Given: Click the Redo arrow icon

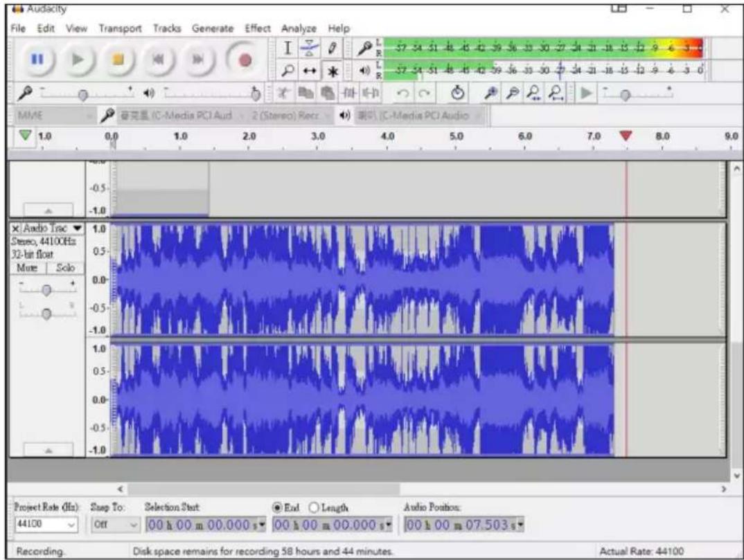Looking at the screenshot, I should coord(424,93).
